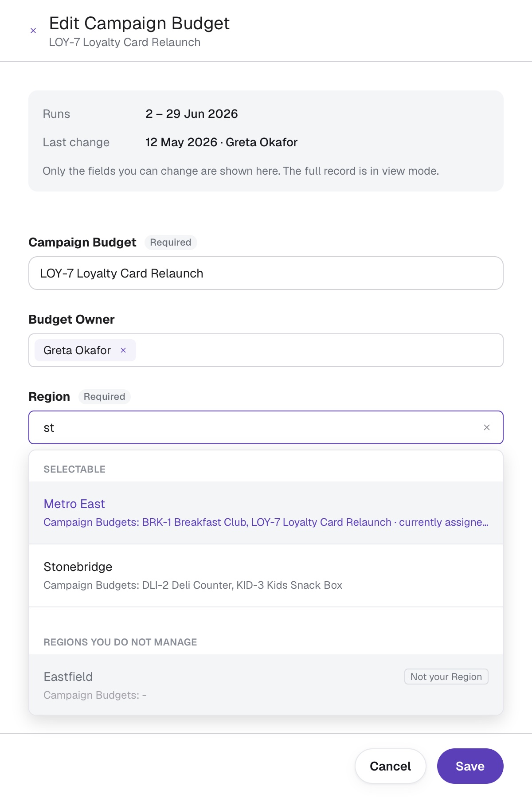The width and height of the screenshot is (532, 798).
Task: Close the Edit Campaign Budget dialog
Action: (x=33, y=31)
